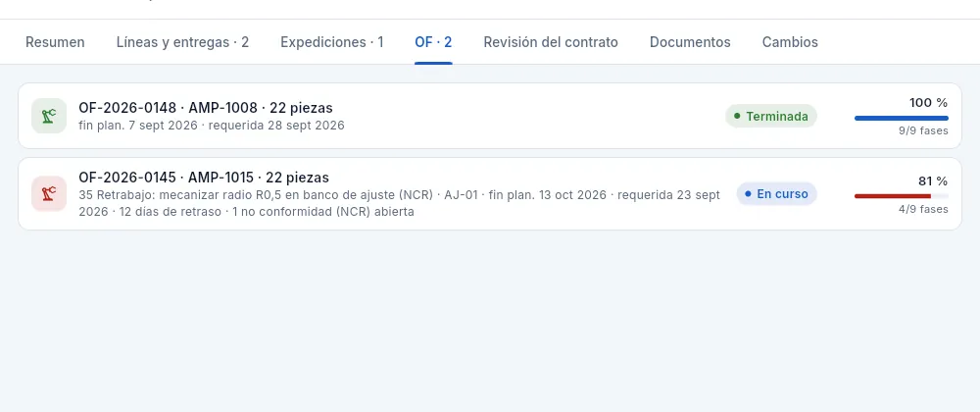Open order OF-2026-0148 · AMP-1008 title
The height and width of the screenshot is (412, 980).
click(206, 108)
